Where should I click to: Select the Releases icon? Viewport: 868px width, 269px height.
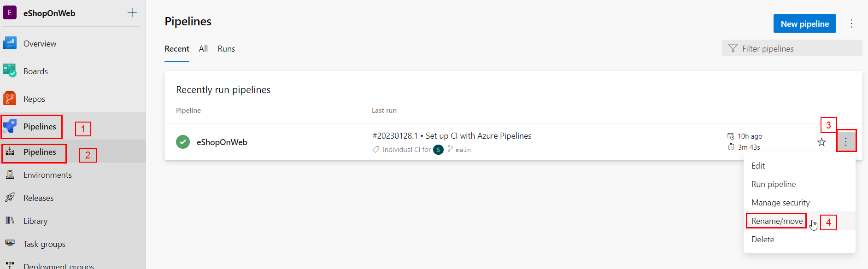point(10,197)
